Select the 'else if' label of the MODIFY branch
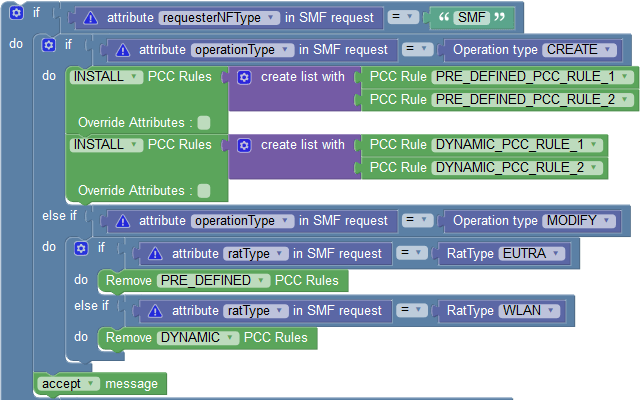The height and width of the screenshot is (400, 641). coord(60,216)
